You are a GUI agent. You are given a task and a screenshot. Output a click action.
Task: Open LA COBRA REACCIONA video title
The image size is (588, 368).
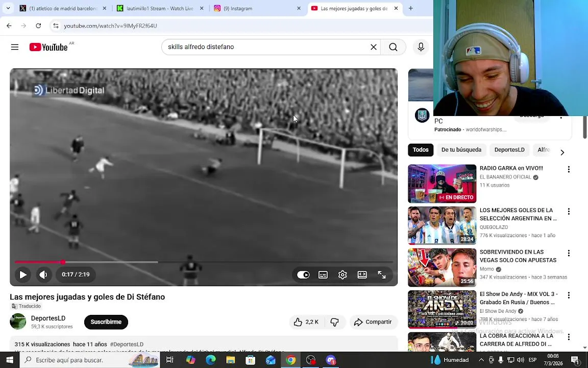(x=517, y=340)
